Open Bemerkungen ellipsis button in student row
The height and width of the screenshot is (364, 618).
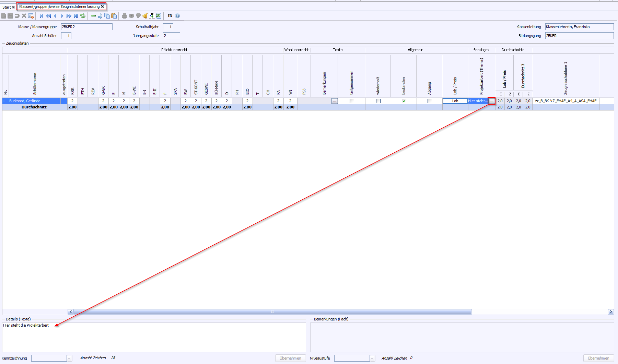[335, 101]
